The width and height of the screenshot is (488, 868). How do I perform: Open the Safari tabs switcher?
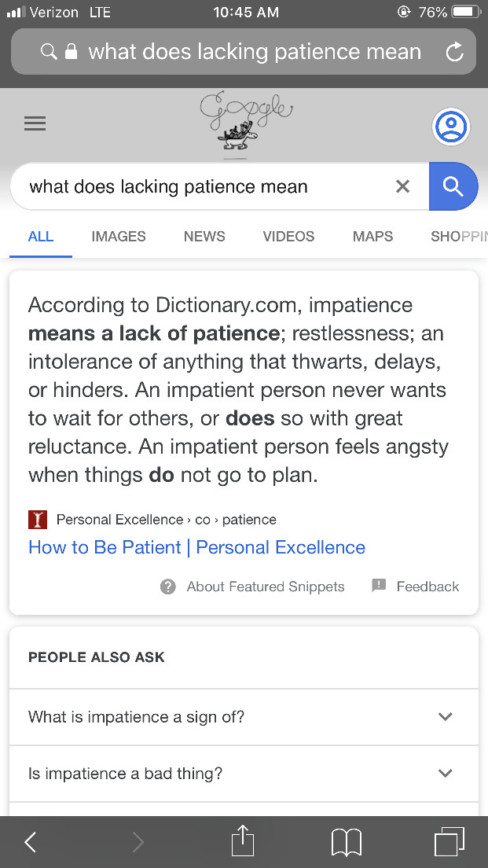point(449,841)
